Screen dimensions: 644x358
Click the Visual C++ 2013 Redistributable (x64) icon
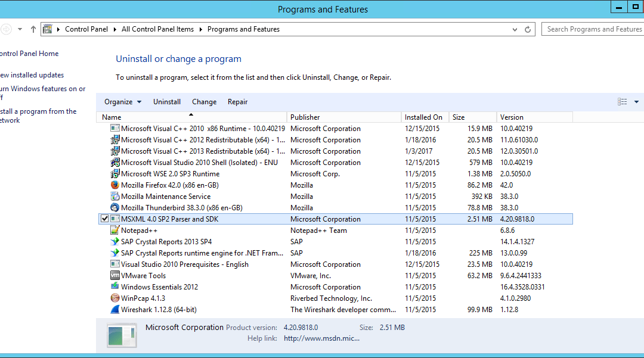[115, 151]
